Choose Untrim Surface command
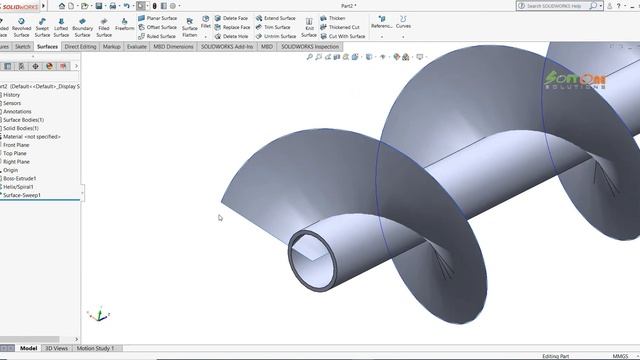The image size is (640, 360). click(276, 36)
